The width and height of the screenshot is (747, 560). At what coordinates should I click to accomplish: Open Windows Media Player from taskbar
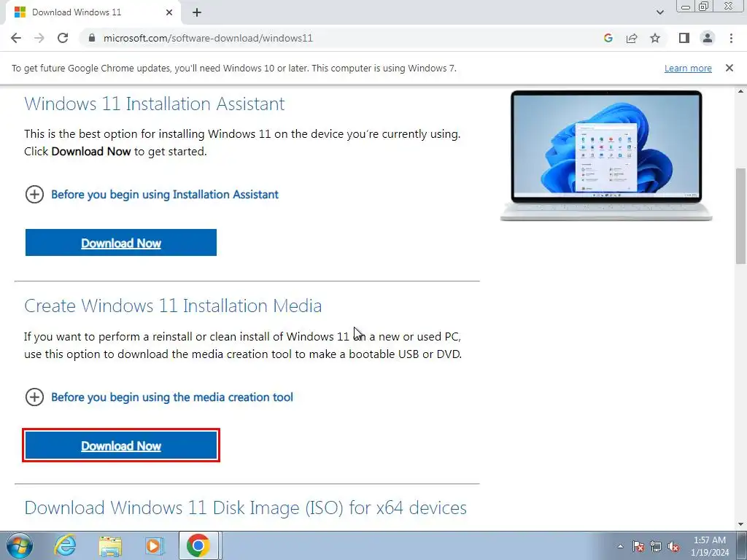tap(155, 545)
